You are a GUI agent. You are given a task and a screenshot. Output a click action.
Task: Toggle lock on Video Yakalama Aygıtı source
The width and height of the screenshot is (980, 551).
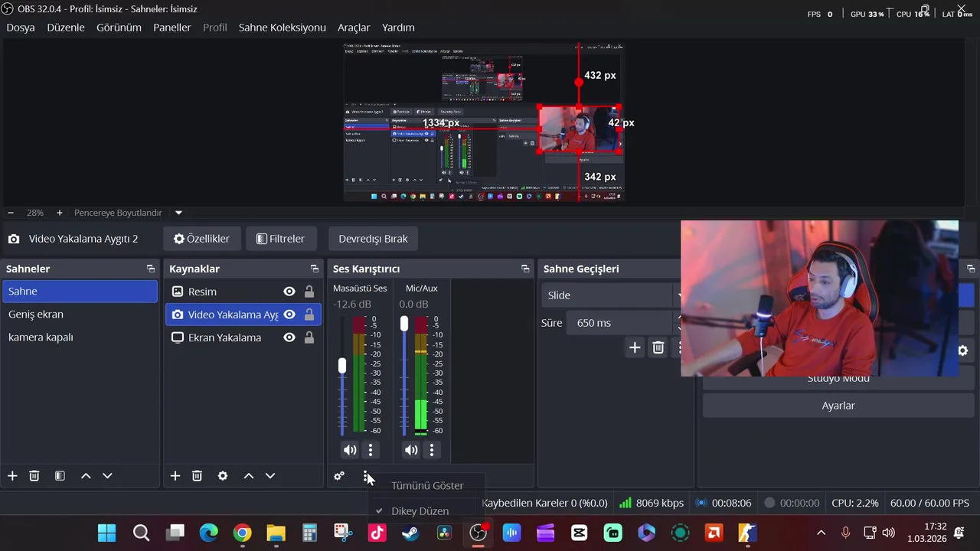point(309,315)
